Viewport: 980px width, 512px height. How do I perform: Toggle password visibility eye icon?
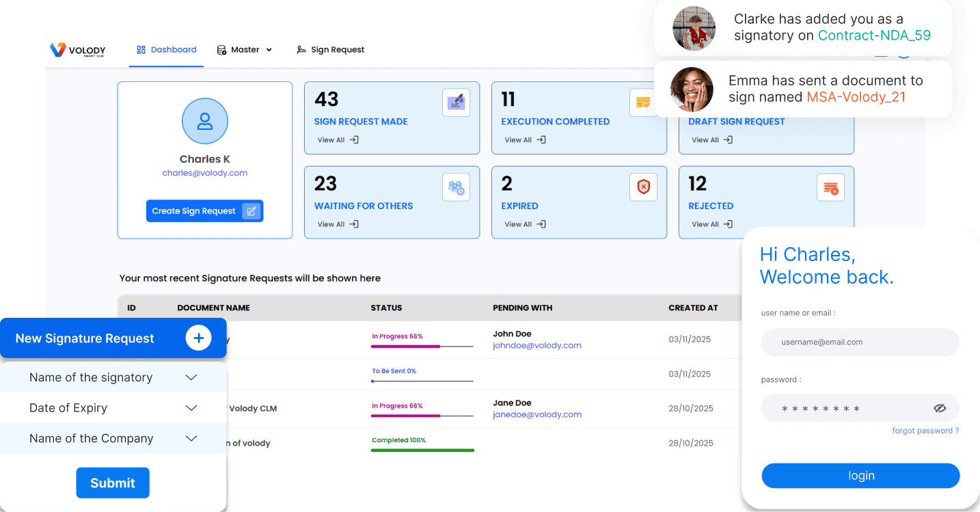(940, 408)
